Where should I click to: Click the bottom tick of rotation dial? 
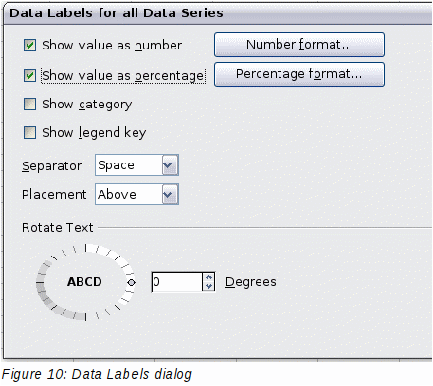coord(85,317)
